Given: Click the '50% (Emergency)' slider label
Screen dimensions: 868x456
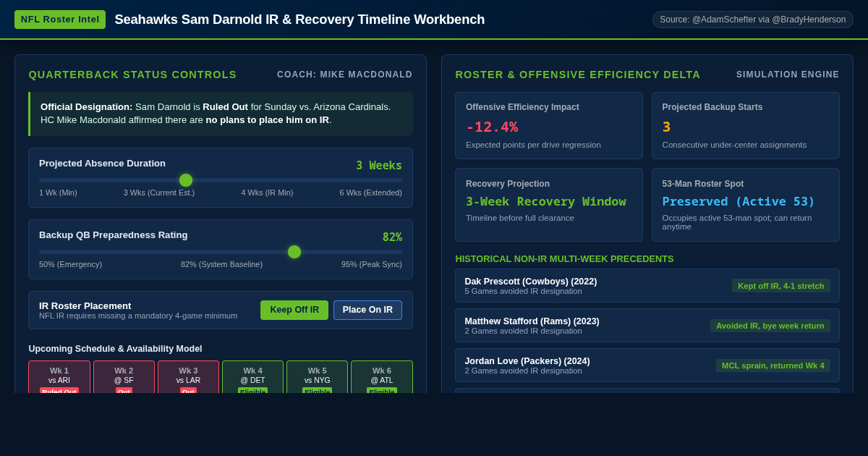Looking at the screenshot, I should [70, 264].
